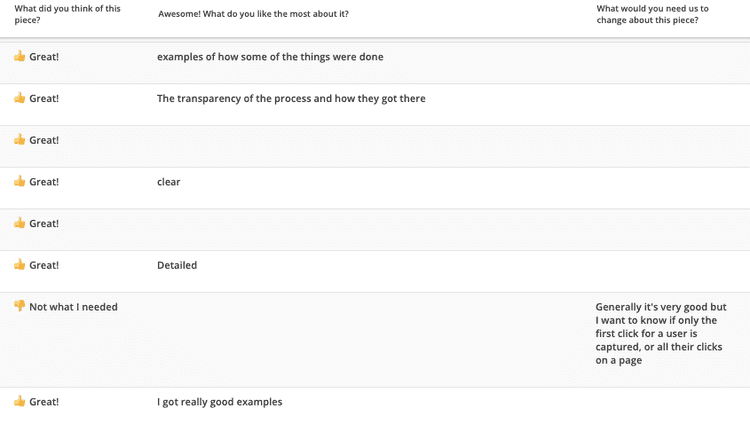Screen dimensions: 750x424
Task: Click the 'Detailed' response text
Action: [x=177, y=265]
